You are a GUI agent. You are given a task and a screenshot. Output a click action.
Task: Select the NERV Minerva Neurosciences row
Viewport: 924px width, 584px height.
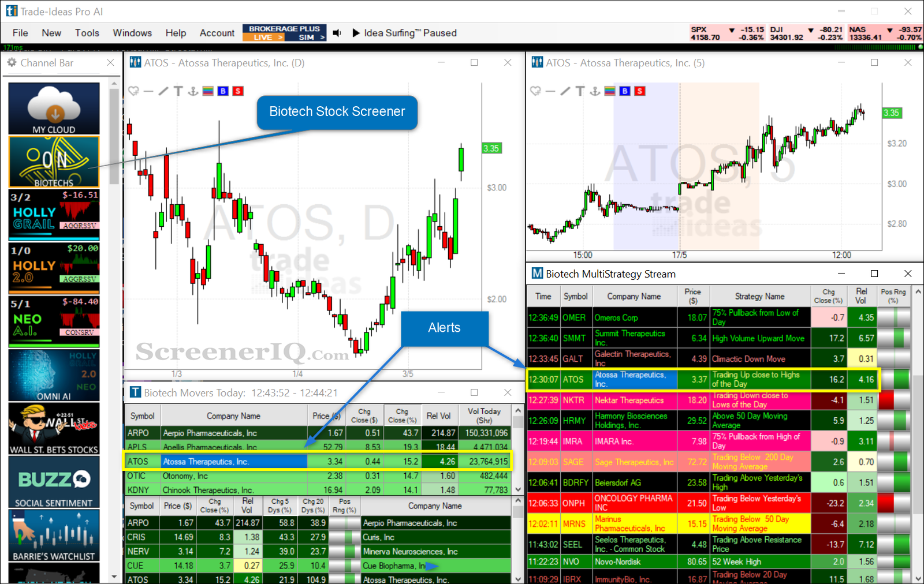[x=318, y=552]
